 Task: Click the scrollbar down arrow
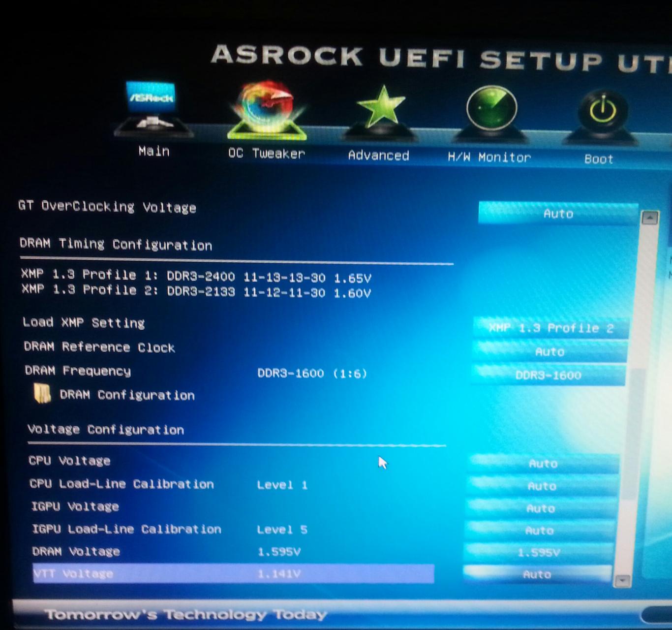click(622, 581)
